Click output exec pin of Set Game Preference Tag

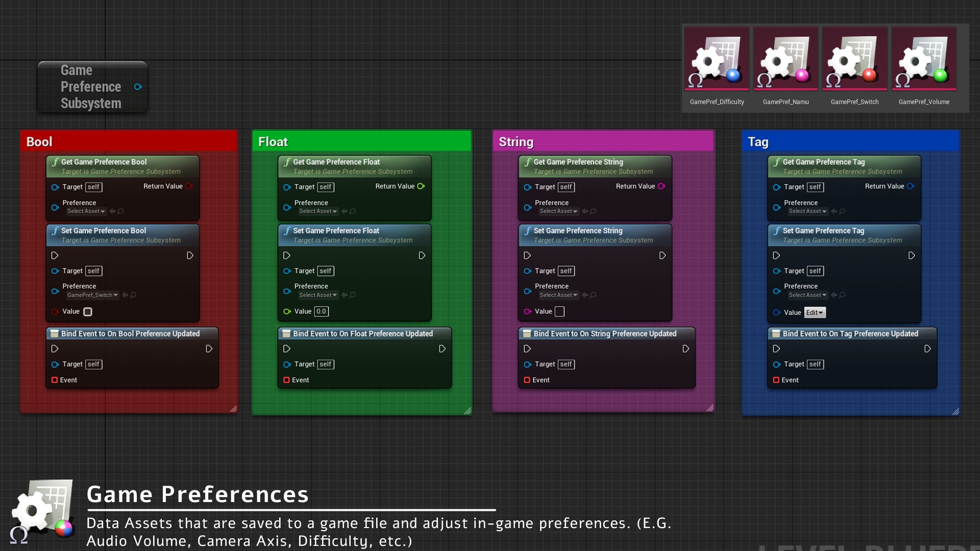912,256
